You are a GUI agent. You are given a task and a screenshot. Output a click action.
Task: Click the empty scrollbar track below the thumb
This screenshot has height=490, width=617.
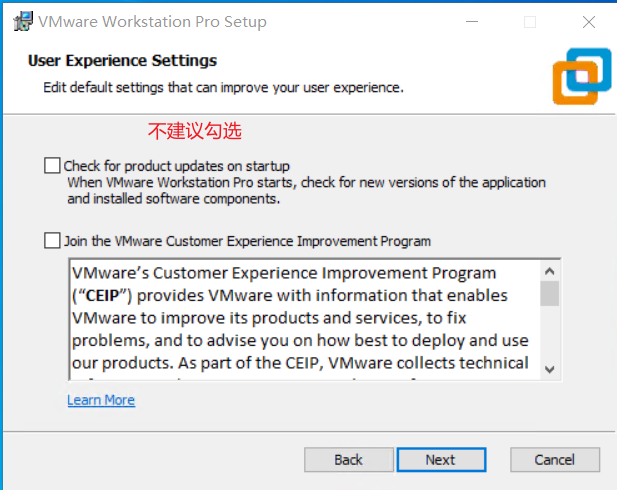(550, 335)
